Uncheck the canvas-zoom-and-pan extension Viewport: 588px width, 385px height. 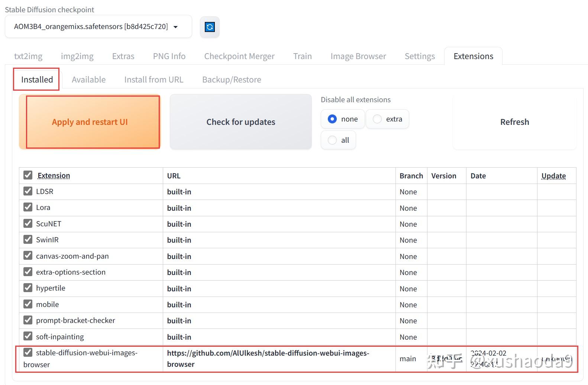[x=28, y=256]
